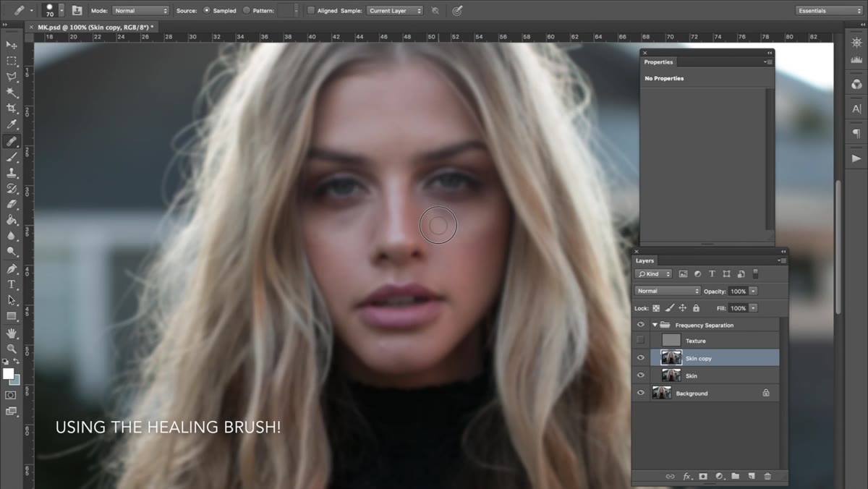The height and width of the screenshot is (489, 868).
Task: Show the Texture layer
Action: click(640, 341)
